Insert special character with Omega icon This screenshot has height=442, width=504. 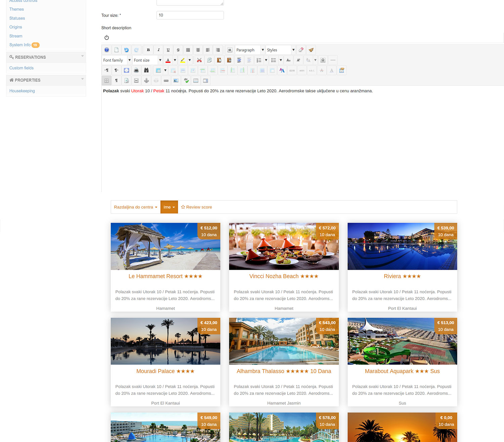(323, 60)
